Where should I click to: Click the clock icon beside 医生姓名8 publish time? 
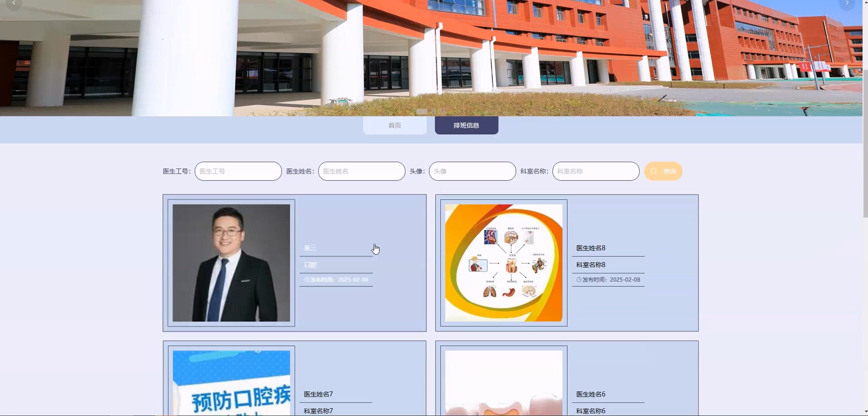coord(579,279)
